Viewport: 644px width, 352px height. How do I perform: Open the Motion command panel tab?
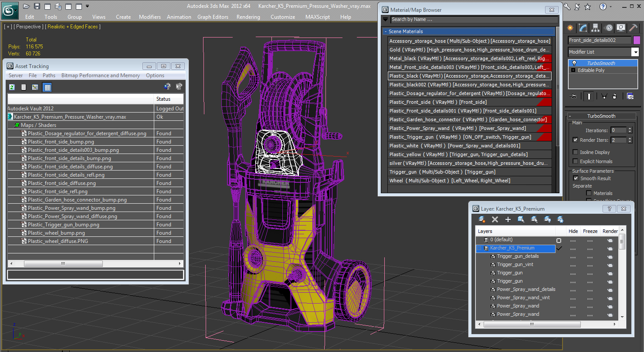(609, 28)
